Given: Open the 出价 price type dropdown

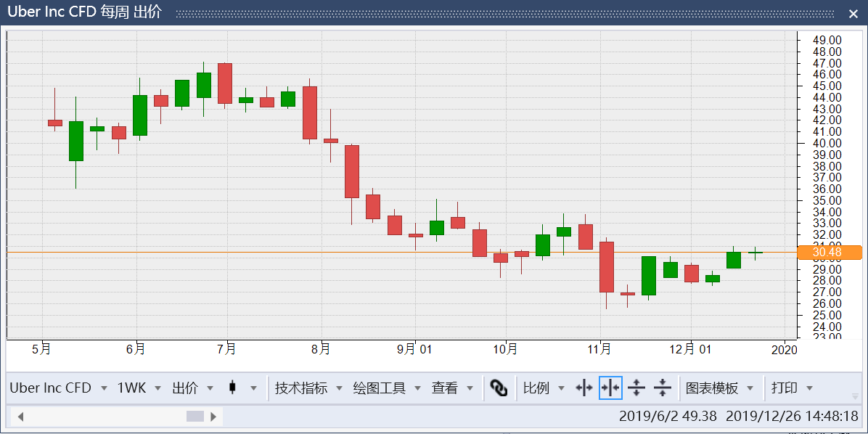Looking at the screenshot, I should pyautogui.click(x=192, y=388).
